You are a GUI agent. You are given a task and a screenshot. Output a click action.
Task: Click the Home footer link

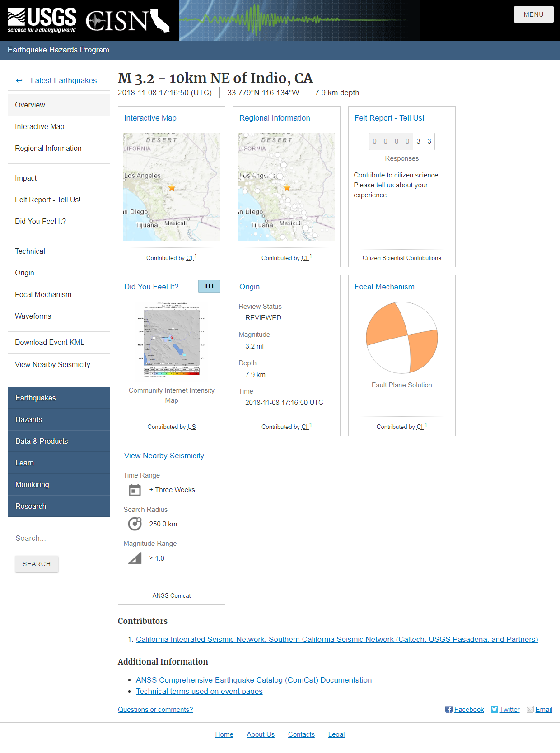click(x=224, y=734)
